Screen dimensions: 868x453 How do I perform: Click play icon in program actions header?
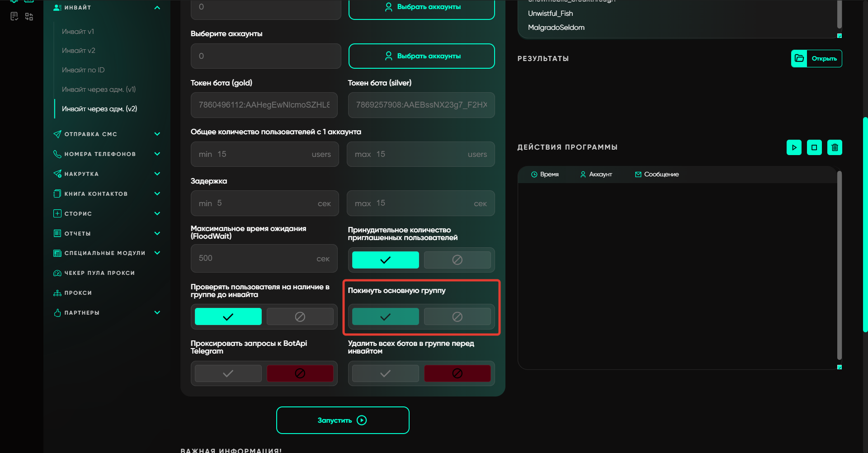(x=794, y=147)
